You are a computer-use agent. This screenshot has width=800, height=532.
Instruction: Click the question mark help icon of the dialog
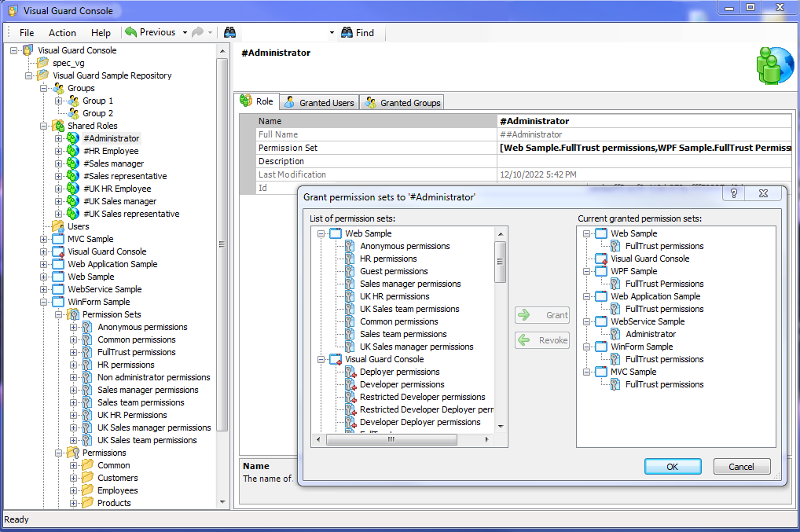click(x=734, y=193)
